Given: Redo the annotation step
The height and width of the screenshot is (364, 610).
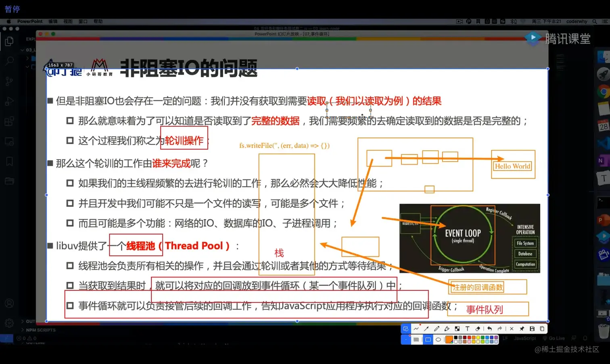Looking at the screenshot, I should [x=499, y=329].
